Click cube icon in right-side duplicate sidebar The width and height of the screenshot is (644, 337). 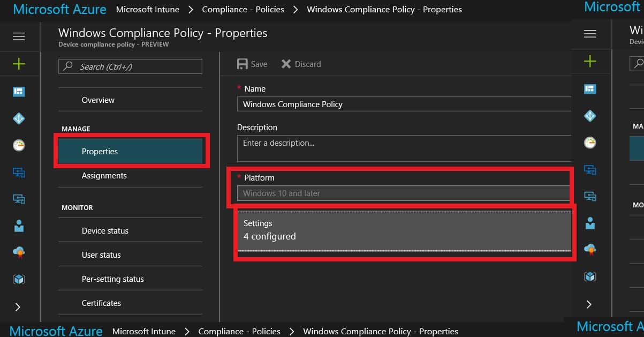tap(590, 276)
